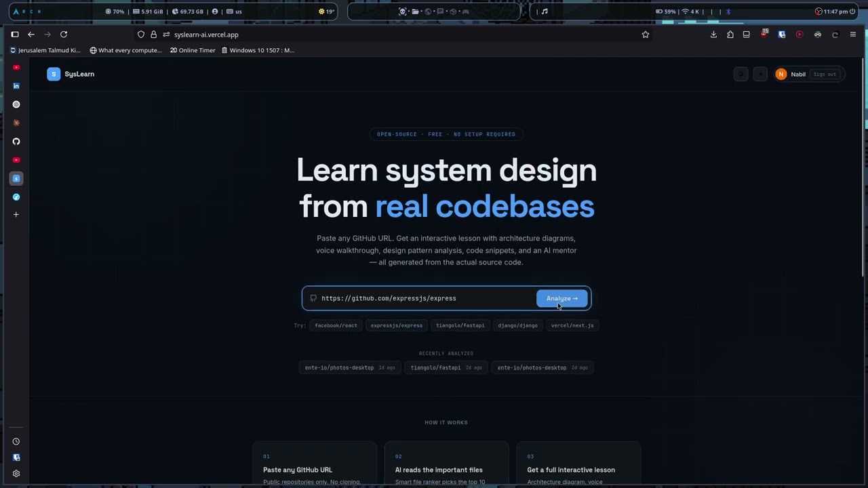Click the weather 19° indicator in the top bar
Viewport: 868px width, 488px height.
[326, 12]
